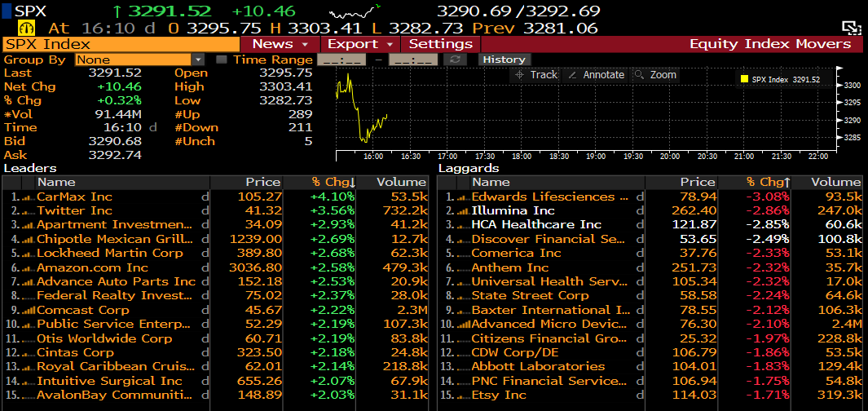Enable the Time Range checkbox

click(x=222, y=60)
